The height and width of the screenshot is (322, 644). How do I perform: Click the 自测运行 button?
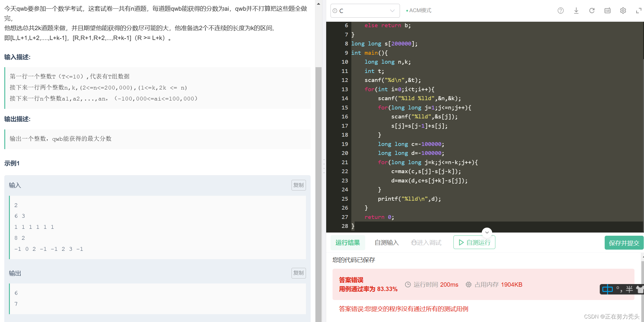pos(474,242)
